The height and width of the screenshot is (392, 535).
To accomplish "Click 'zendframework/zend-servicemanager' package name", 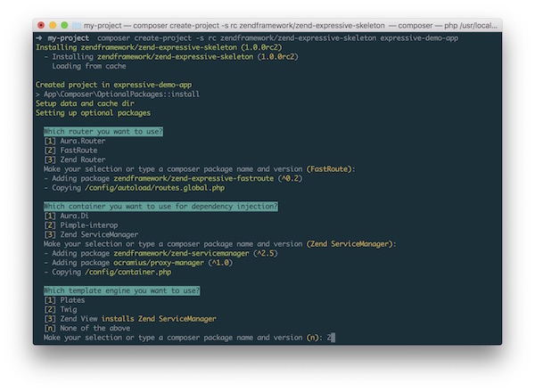I will point(181,253).
